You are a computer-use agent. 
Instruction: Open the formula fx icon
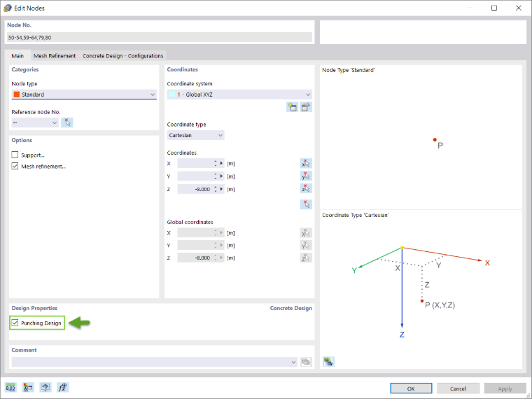(63, 387)
